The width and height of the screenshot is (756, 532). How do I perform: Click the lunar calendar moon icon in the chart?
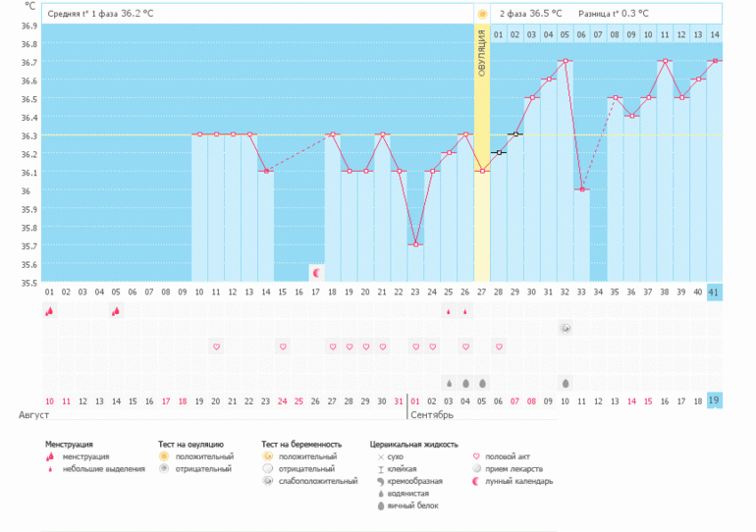(x=316, y=272)
